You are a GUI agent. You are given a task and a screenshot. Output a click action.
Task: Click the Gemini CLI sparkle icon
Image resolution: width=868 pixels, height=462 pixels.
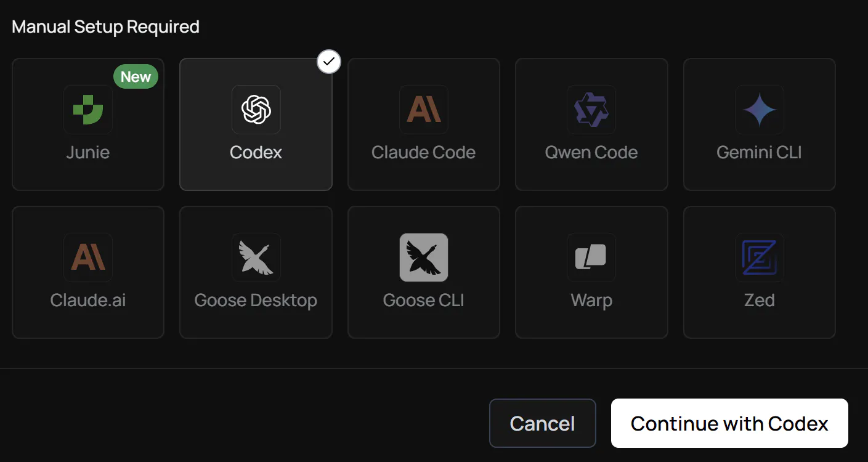coord(760,110)
